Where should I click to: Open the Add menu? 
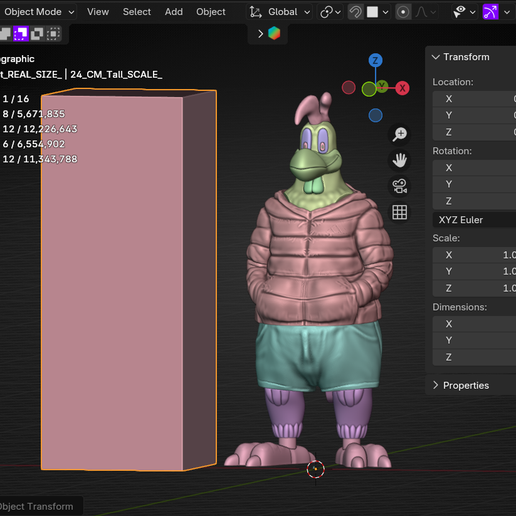click(174, 12)
